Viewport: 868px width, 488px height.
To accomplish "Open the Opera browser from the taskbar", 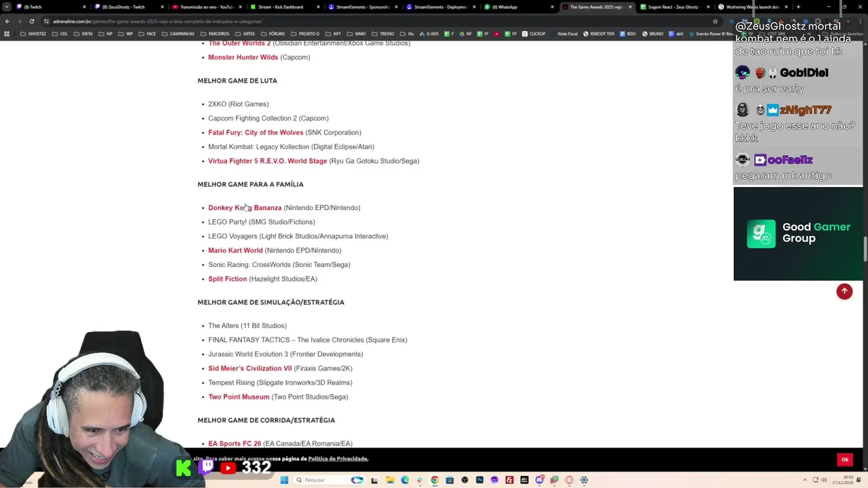I will (569, 480).
